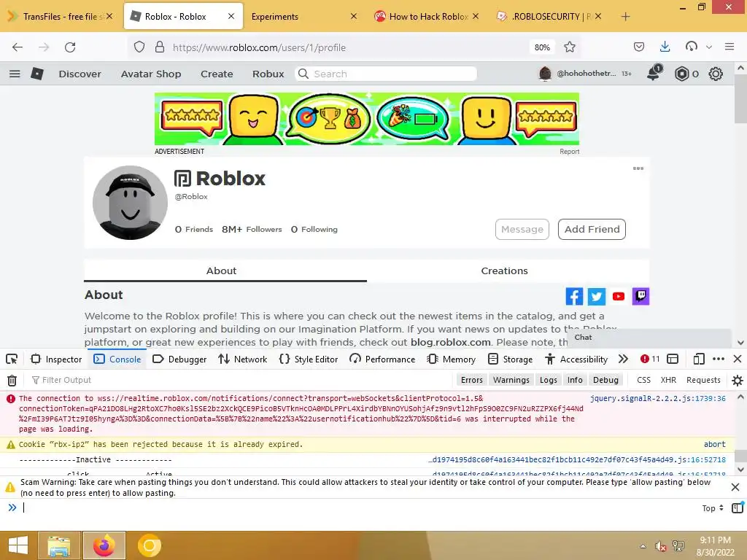Open the How to Hack Roblox tab
Screen dimensions: 747x560
point(426,16)
